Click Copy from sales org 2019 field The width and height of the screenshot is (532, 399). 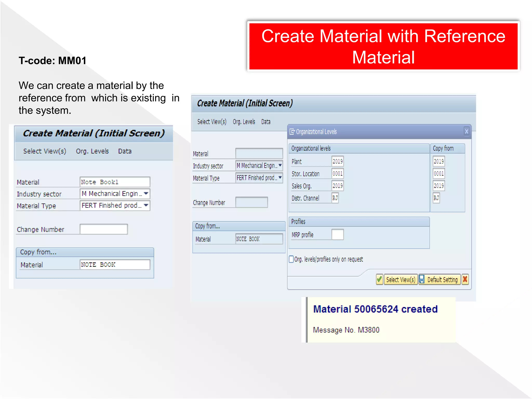439,186
